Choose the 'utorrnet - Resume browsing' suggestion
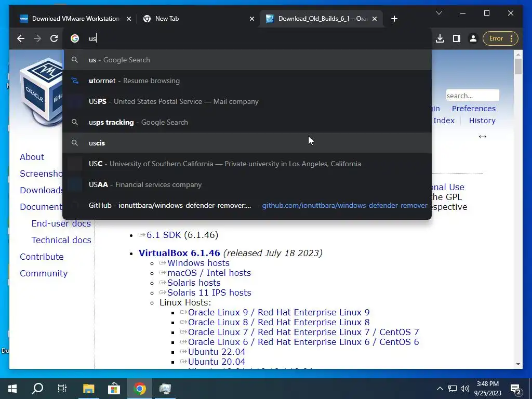This screenshot has height=399, width=532. 247,81
